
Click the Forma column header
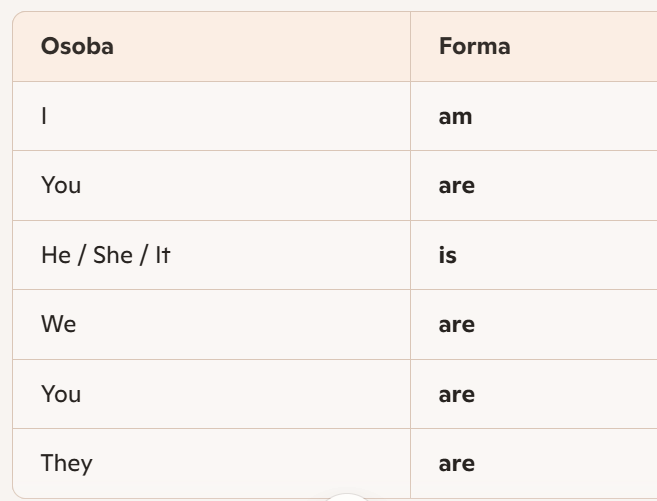[x=474, y=46]
